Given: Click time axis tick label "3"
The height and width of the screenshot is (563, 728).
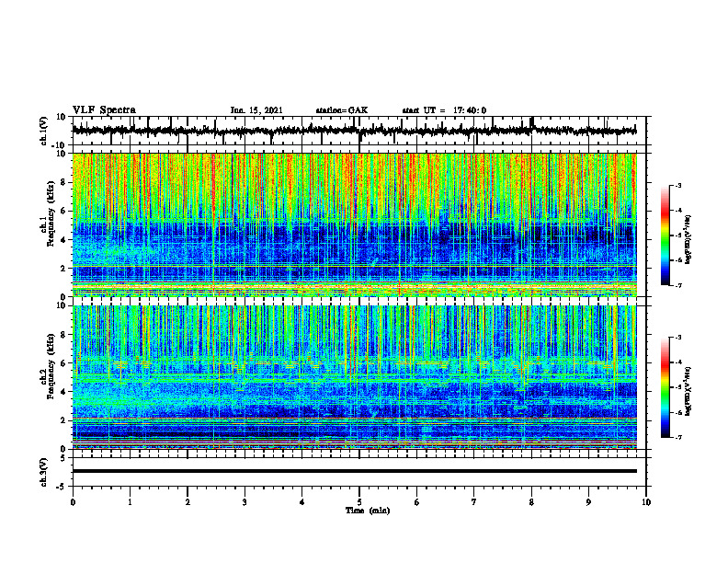Looking at the screenshot, I should click(x=245, y=502).
